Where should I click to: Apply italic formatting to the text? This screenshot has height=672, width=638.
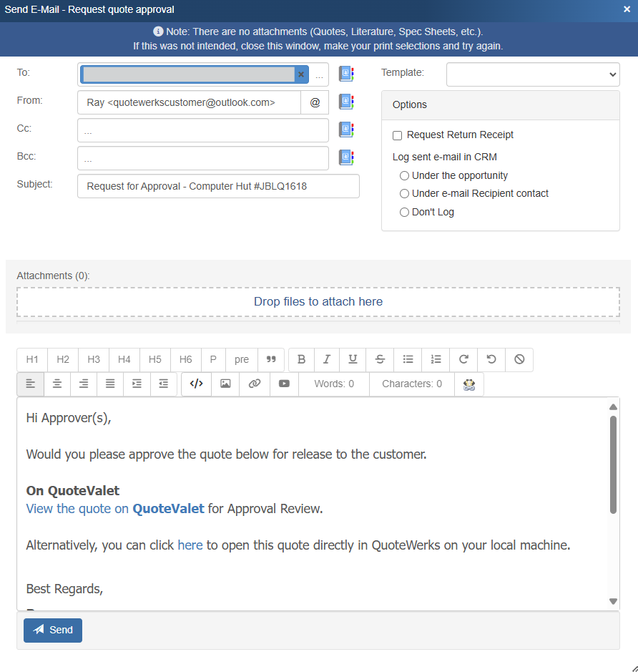(327, 359)
